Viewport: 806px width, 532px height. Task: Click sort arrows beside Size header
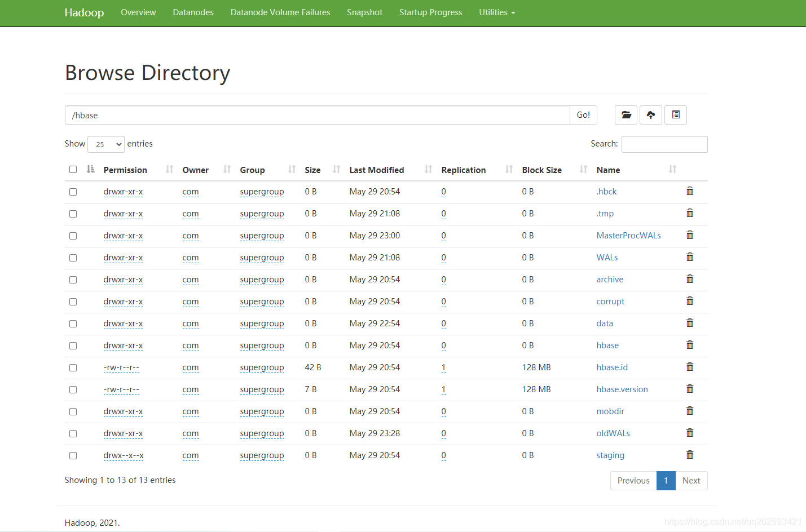pos(336,170)
